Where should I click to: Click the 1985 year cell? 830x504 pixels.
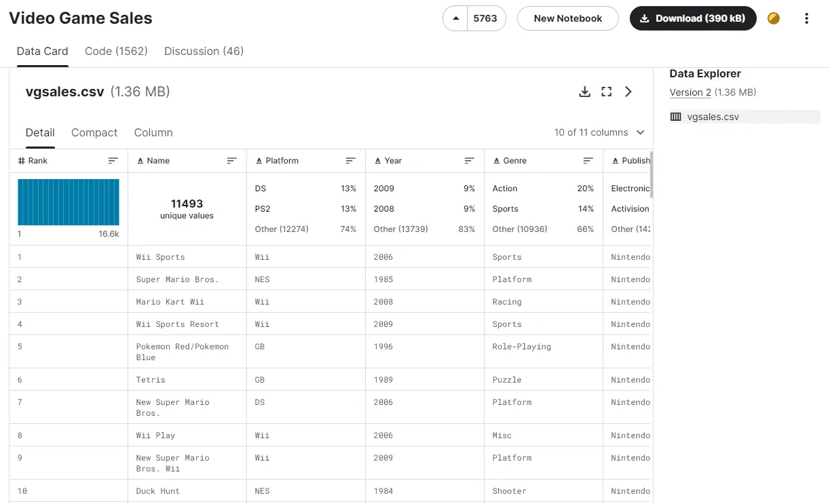click(x=425, y=279)
